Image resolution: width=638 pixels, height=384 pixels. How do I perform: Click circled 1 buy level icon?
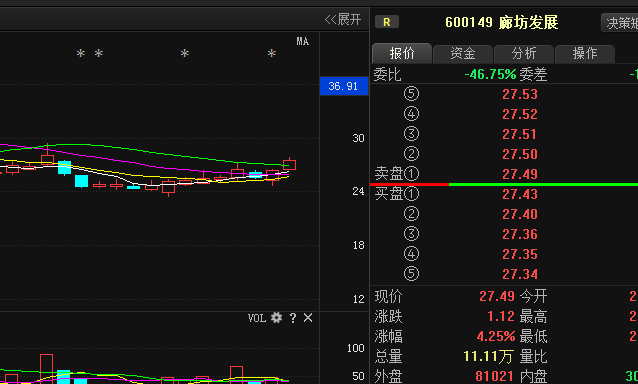tap(411, 194)
